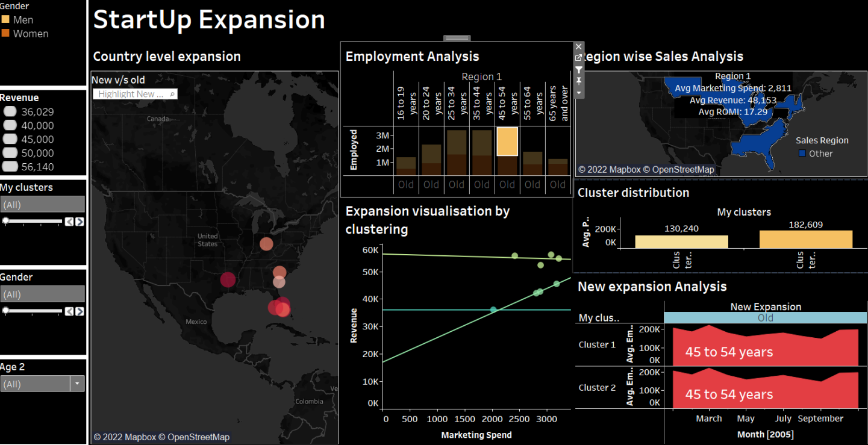The width and height of the screenshot is (868, 445).
Task: Open the Age 2 dropdown arrow
Action: coord(77,384)
